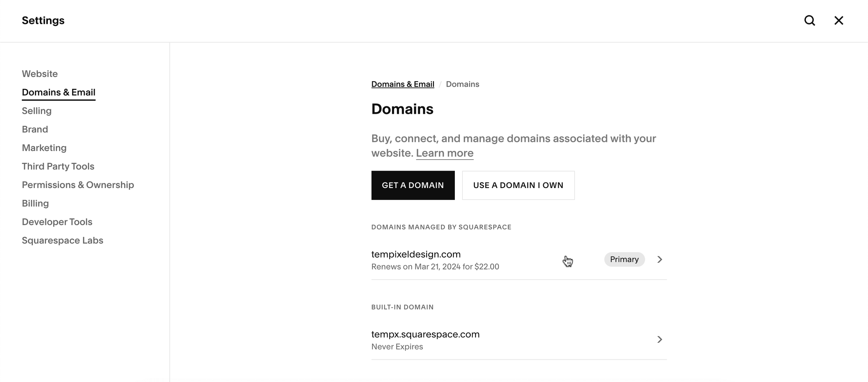Open the Billing settings
Viewport: 868px width, 382px height.
[35, 203]
